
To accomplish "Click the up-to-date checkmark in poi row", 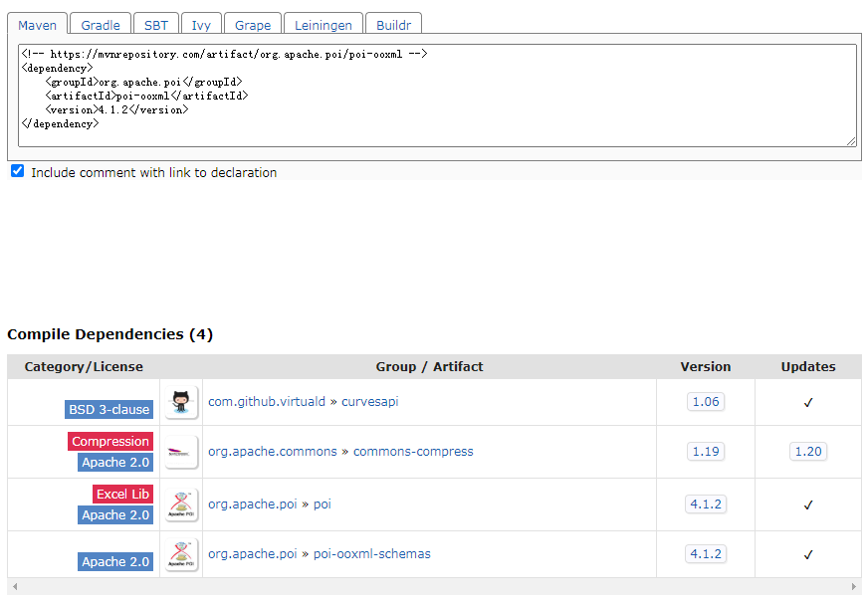I will 808,504.
